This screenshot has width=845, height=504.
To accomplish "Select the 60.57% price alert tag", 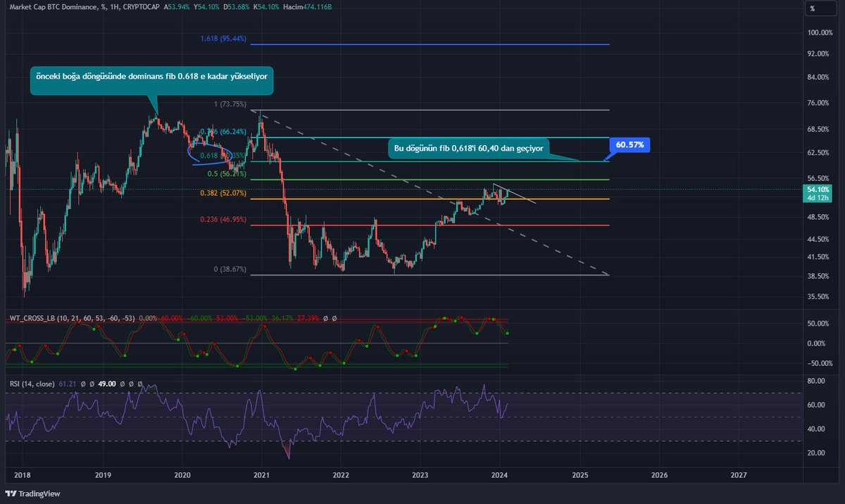I will (x=630, y=145).
